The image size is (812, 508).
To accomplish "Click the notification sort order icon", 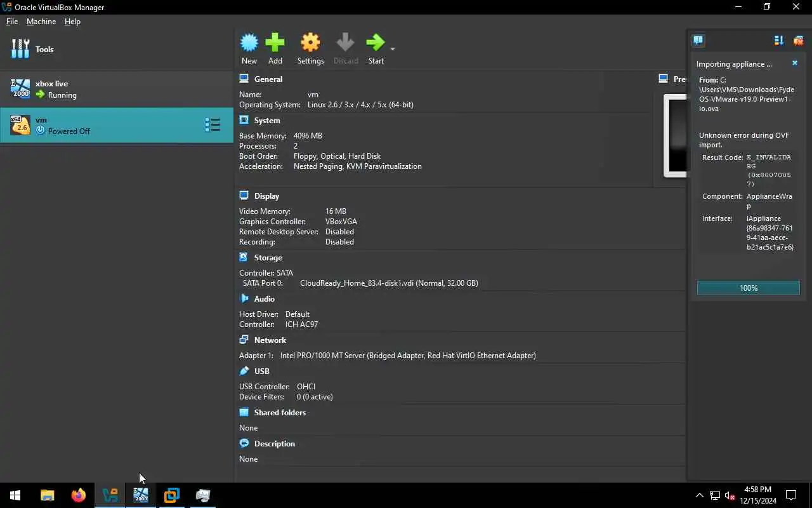I will point(779,41).
